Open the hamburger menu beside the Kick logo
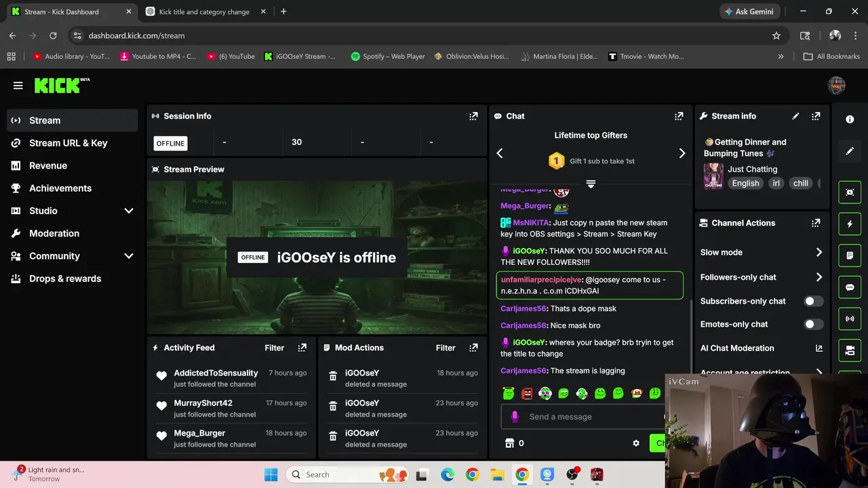868x488 pixels. (18, 85)
